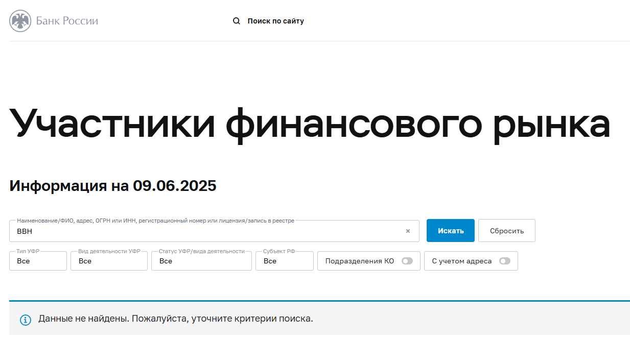630x364 pixels.
Task: Click the Данные не найдены message text
Action: tap(176, 319)
